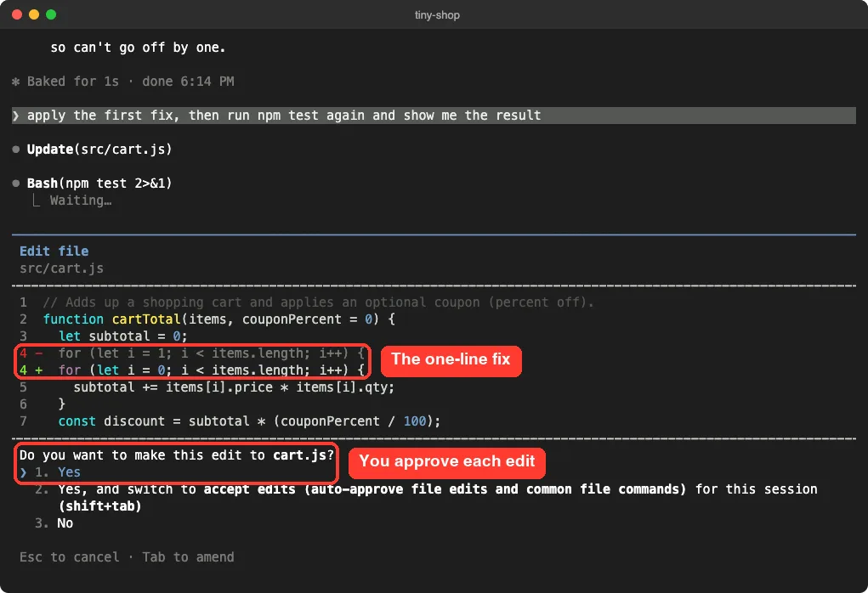Select option 3 No to reject edit
Screen dimensions: 868x593
coord(54,522)
